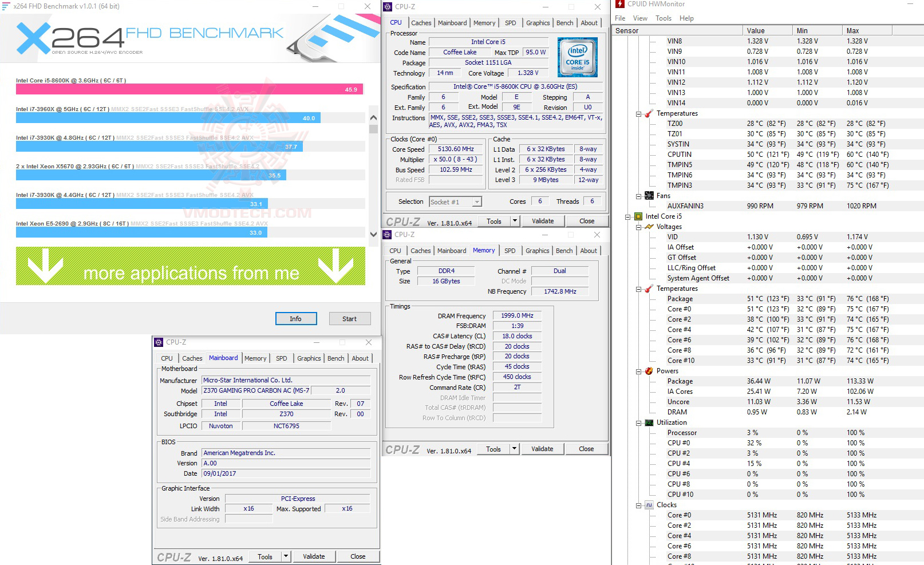924x565 pixels.
Task: Collapse the Utilization node in HWMonitor
Action: tap(638, 423)
